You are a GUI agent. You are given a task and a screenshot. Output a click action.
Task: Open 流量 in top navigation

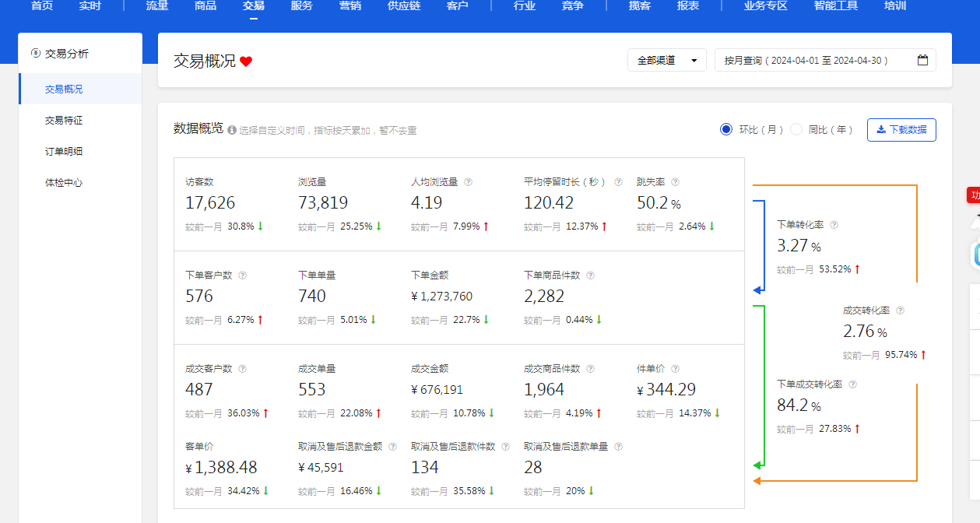coord(157,6)
